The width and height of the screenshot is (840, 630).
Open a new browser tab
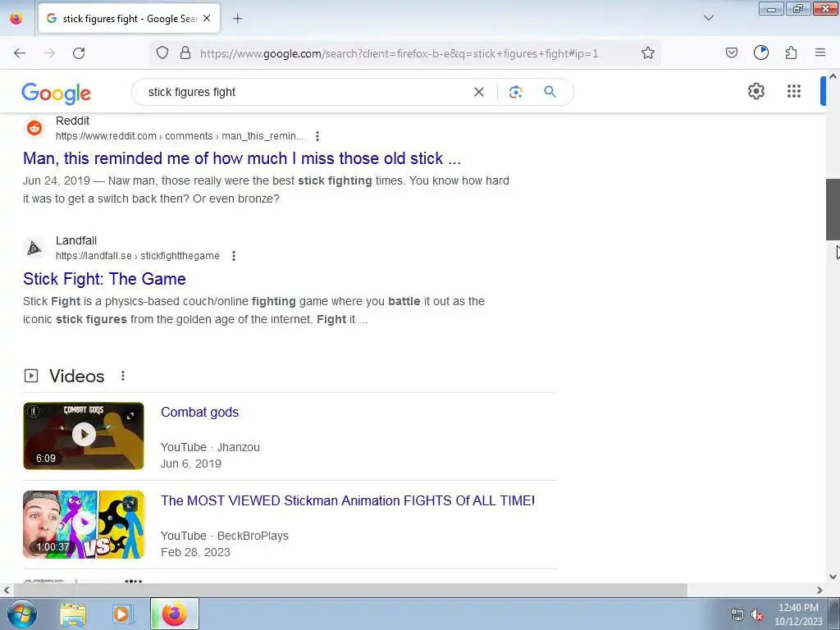[237, 19]
